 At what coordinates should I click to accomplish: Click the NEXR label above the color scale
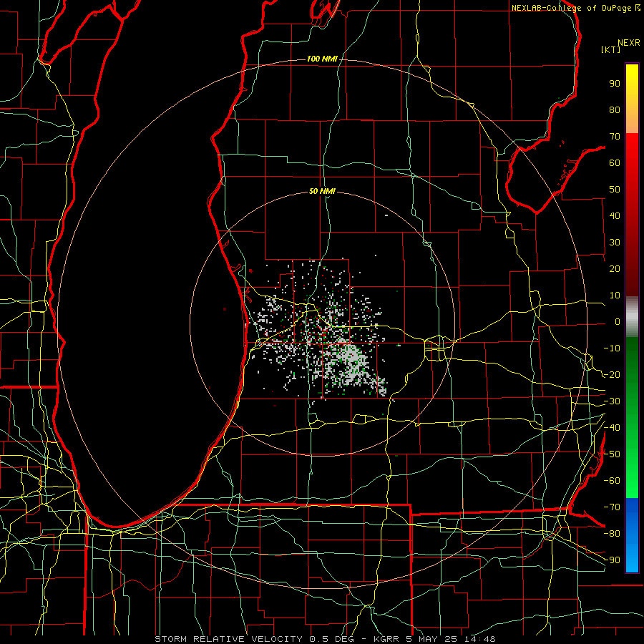click(x=629, y=43)
